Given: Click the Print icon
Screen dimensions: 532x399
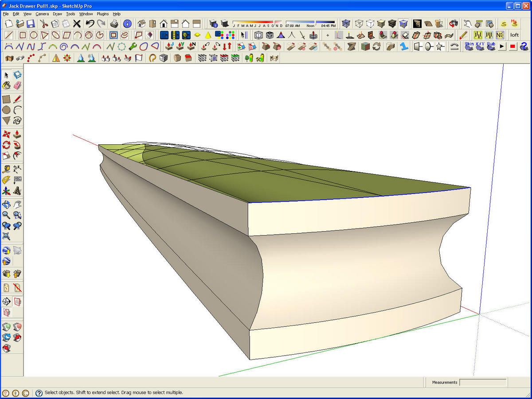Looking at the screenshot, I should pos(114,24).
